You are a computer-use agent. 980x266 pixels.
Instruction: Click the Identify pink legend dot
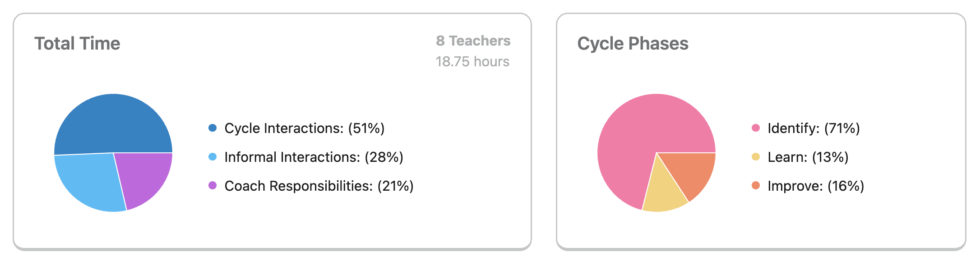756,128
